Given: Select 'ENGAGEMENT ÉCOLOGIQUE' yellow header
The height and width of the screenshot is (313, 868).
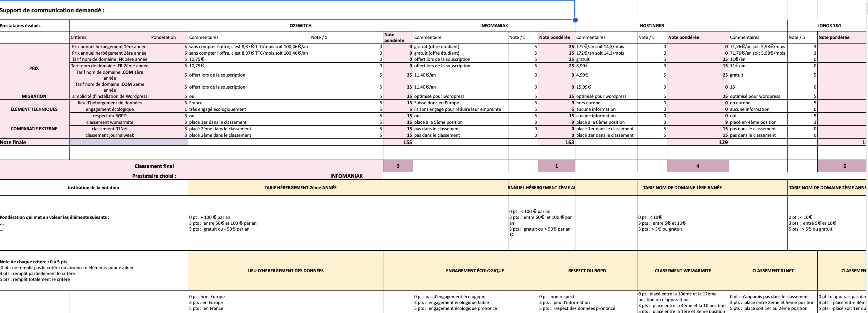Looking at the screenshot, I should pos(475,270).
